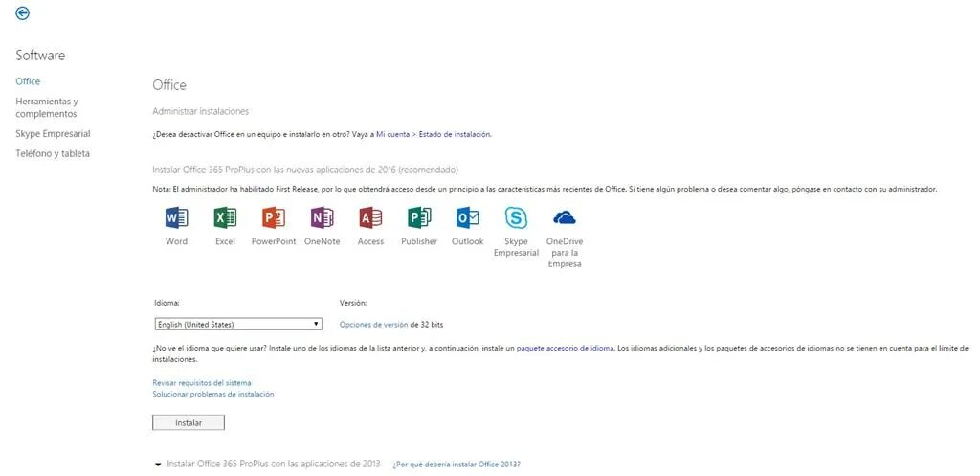Select Office in the Software sidebar

click(x=28, y=81)
